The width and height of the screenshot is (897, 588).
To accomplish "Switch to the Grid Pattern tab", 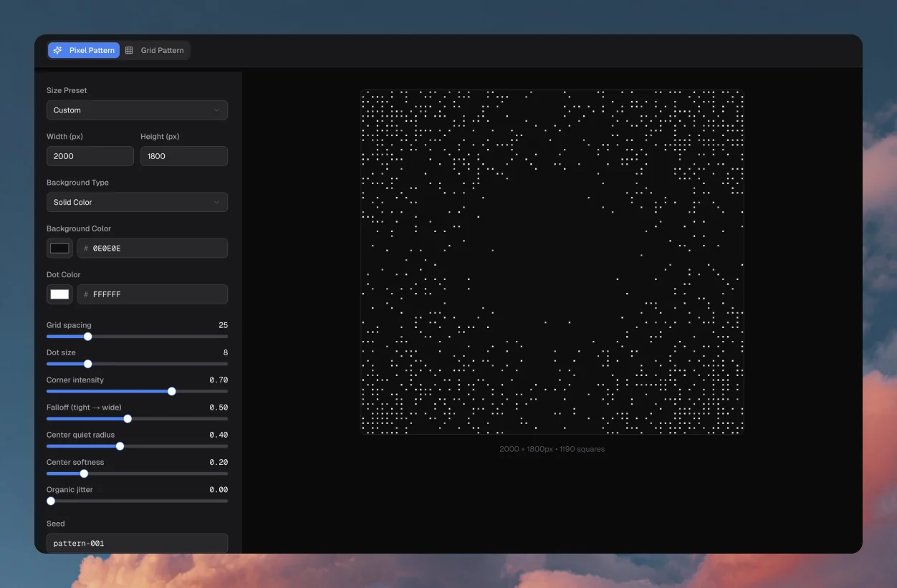I will pyautogui.click(x=155, y=50).
